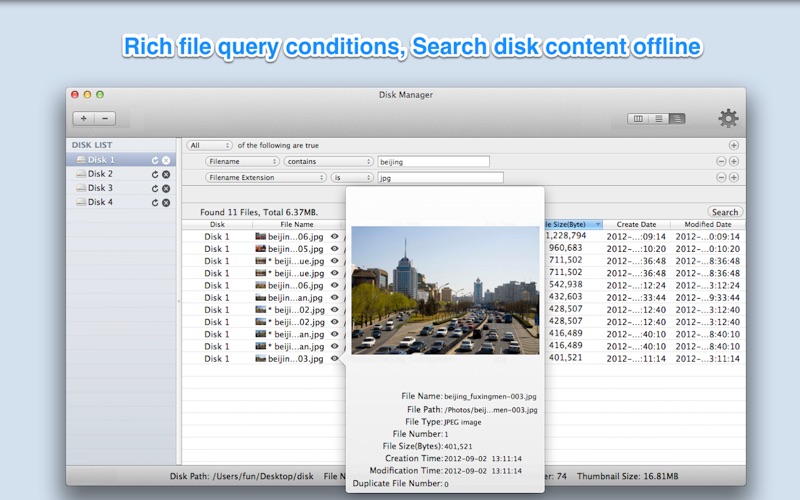
Task: Switch to the column view mode
Action: coord(637,119)
